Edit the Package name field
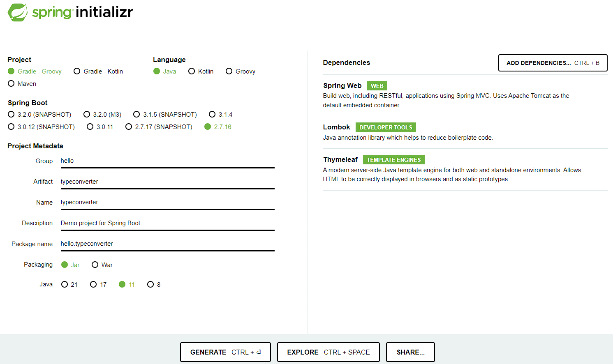 tap(167, 244)
